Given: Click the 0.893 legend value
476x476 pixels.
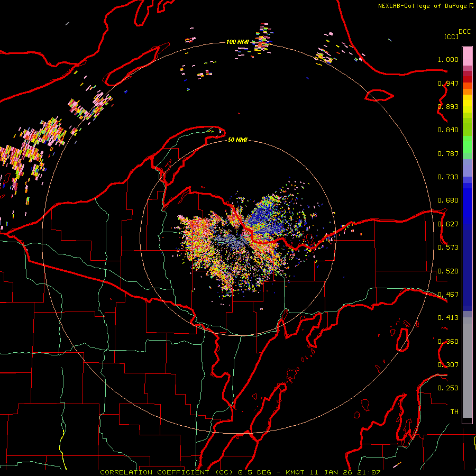Looking at the screenshot, I should [448, 106].
